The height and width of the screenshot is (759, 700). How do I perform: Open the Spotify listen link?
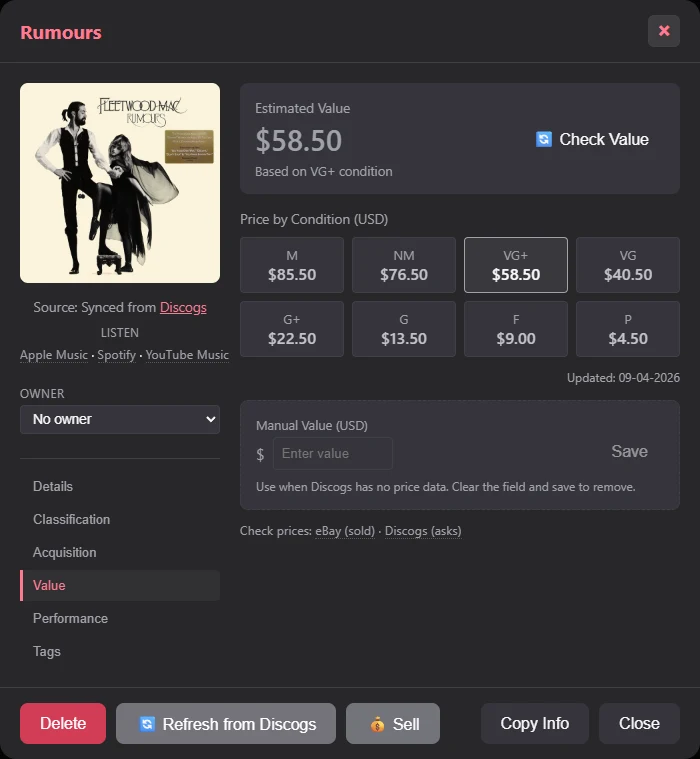[x=117, y=355]
